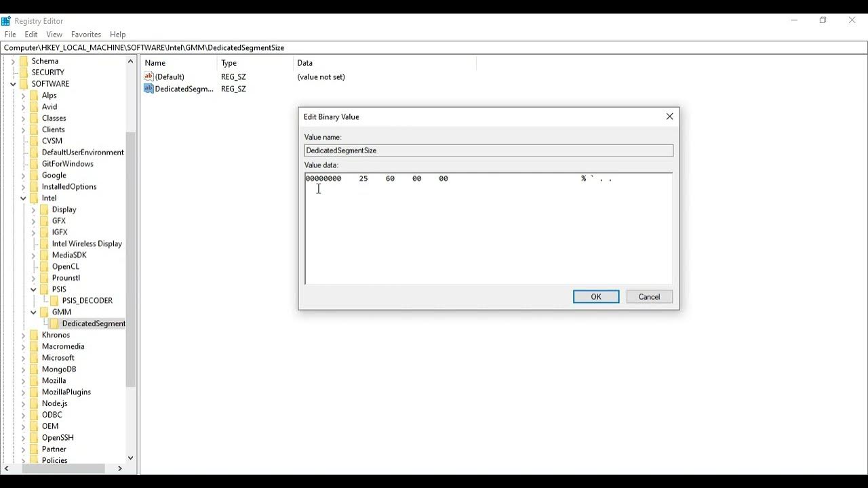Viewport: 868px width, 488px height.
Task: Click the Schema folder icon
Action: [24, 61]
